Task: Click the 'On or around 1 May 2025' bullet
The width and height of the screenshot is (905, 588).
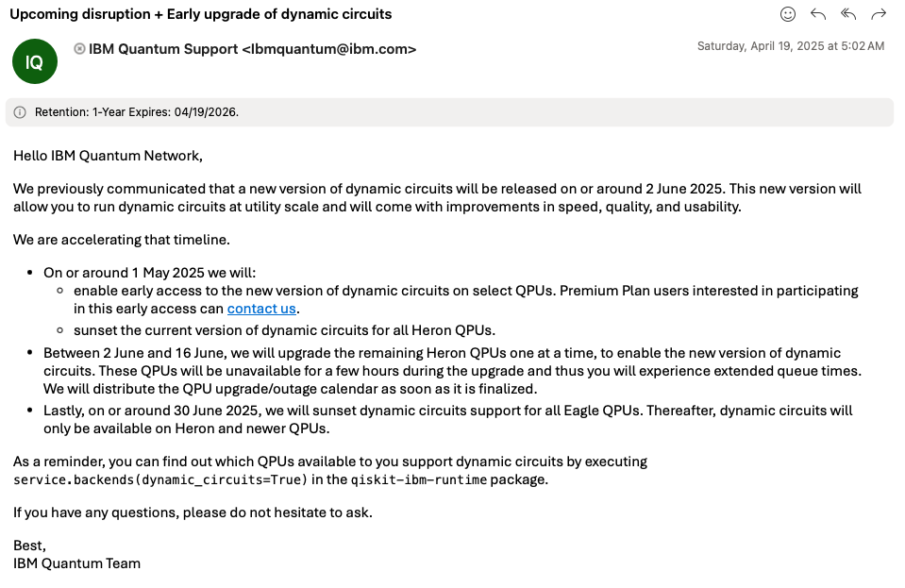Action: coord(149,273)
